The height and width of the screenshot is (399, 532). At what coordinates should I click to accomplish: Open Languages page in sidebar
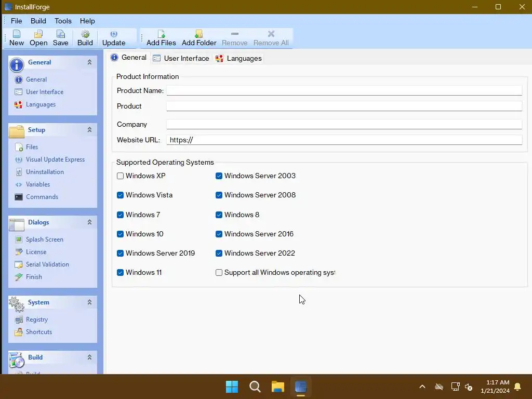[x=41, y=104]
